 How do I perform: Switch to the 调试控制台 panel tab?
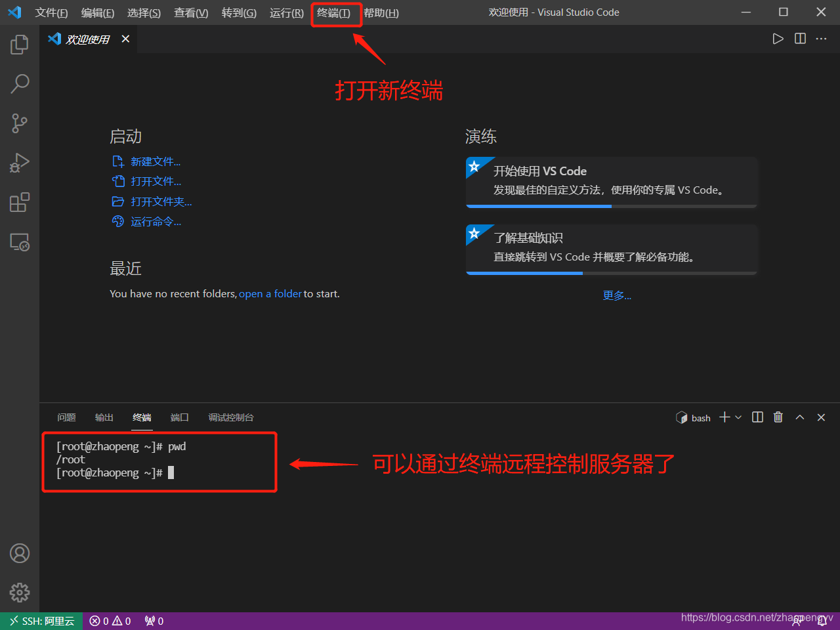[x=231, y=417]
